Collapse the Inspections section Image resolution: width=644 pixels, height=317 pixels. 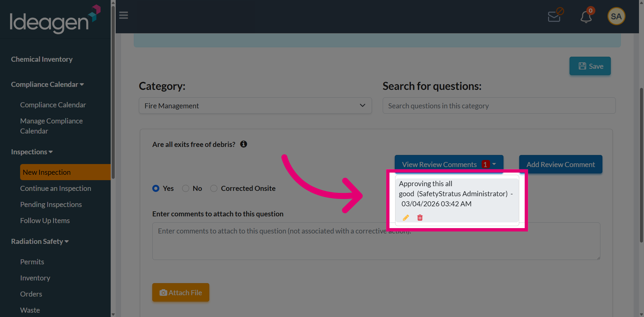(32, 152)
